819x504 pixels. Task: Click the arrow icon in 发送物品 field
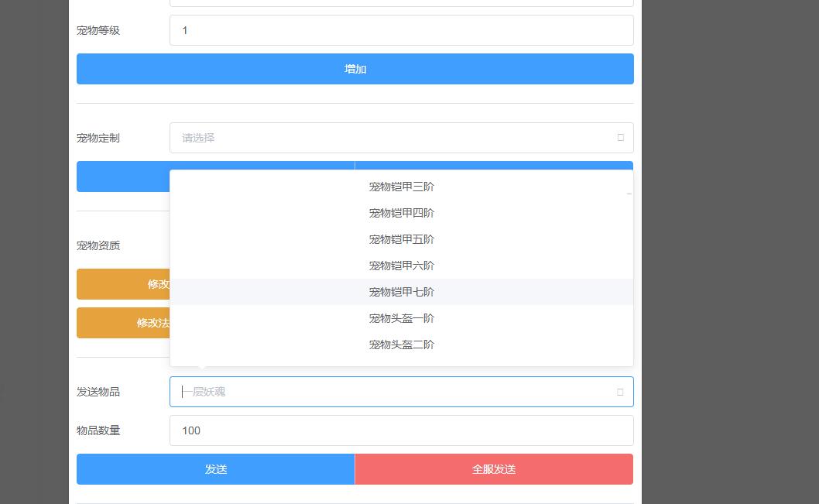click(x=620, y=392)
